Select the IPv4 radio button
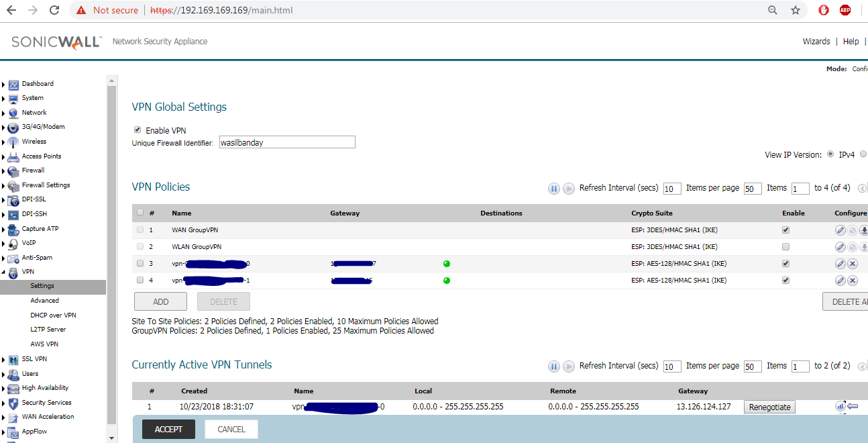This screenshot has width=868, height=443. 830,154
